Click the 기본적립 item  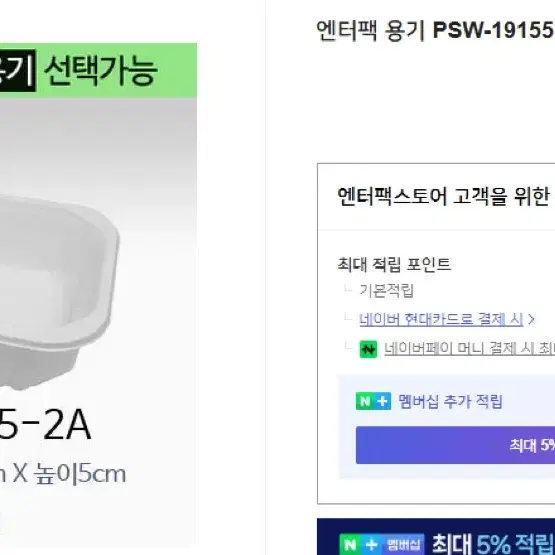click(x=386, y=291)
